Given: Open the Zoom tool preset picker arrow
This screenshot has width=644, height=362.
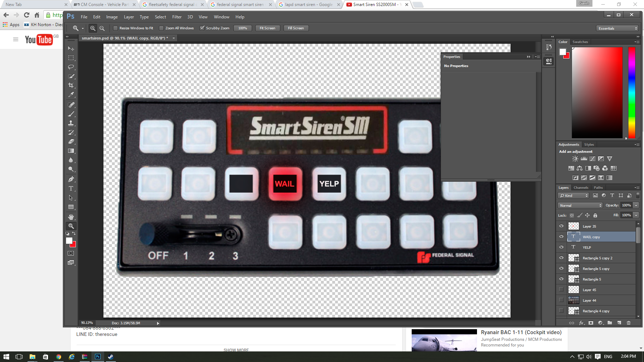Looking at the screenshot, I should click(x=83, y=28).
